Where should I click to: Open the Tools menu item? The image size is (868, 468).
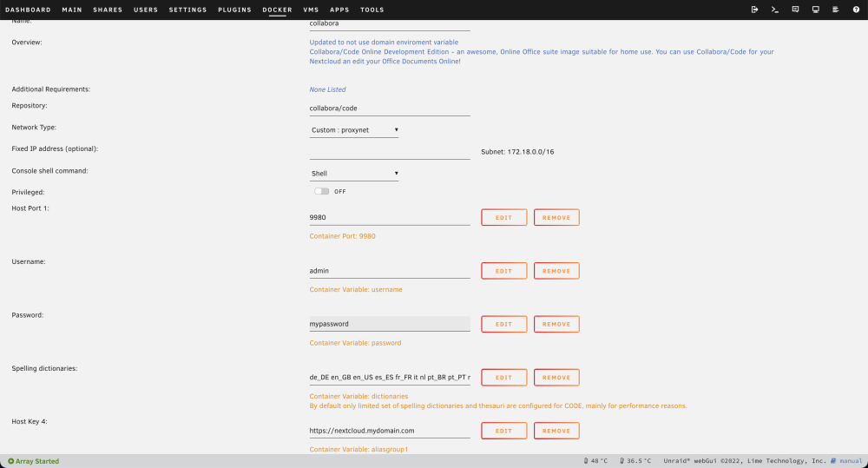372,10
